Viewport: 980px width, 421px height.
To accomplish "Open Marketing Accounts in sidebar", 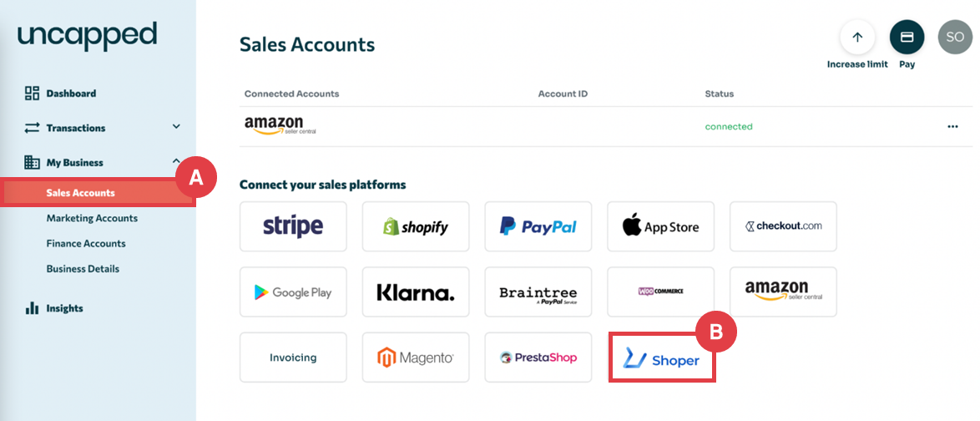I will click(x=92, y=218).
